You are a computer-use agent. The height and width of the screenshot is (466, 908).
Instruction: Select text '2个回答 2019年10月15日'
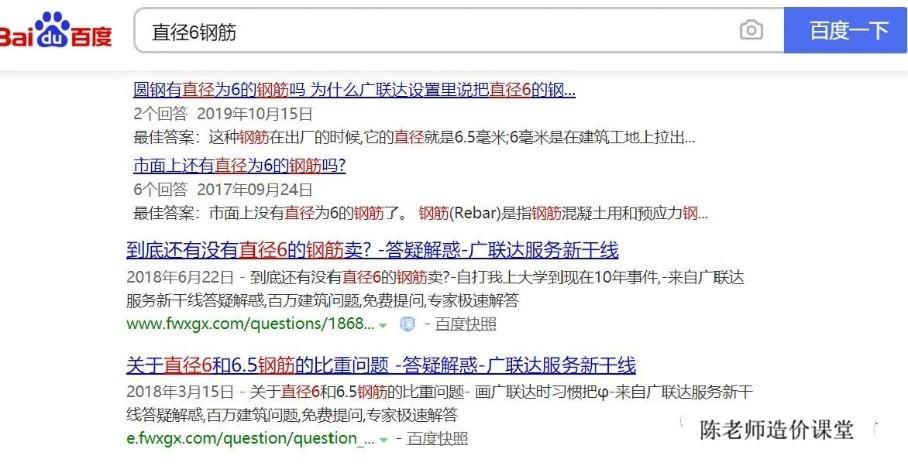click(223, 113)
